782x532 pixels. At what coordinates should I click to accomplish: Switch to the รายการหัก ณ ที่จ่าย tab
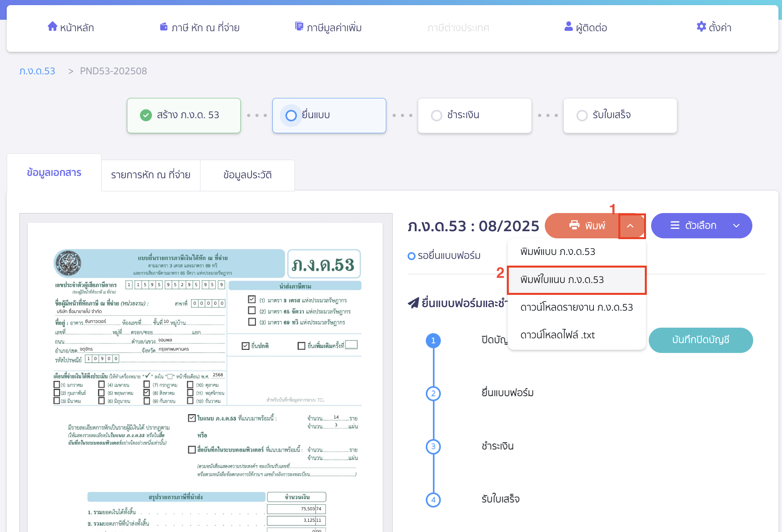(150, 175)
